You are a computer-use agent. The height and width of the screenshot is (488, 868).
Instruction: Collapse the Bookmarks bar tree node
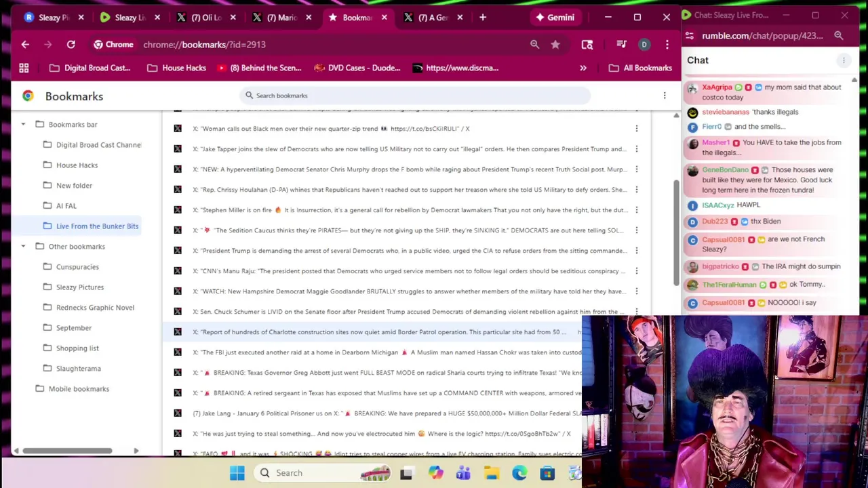[x=23, y=125]
